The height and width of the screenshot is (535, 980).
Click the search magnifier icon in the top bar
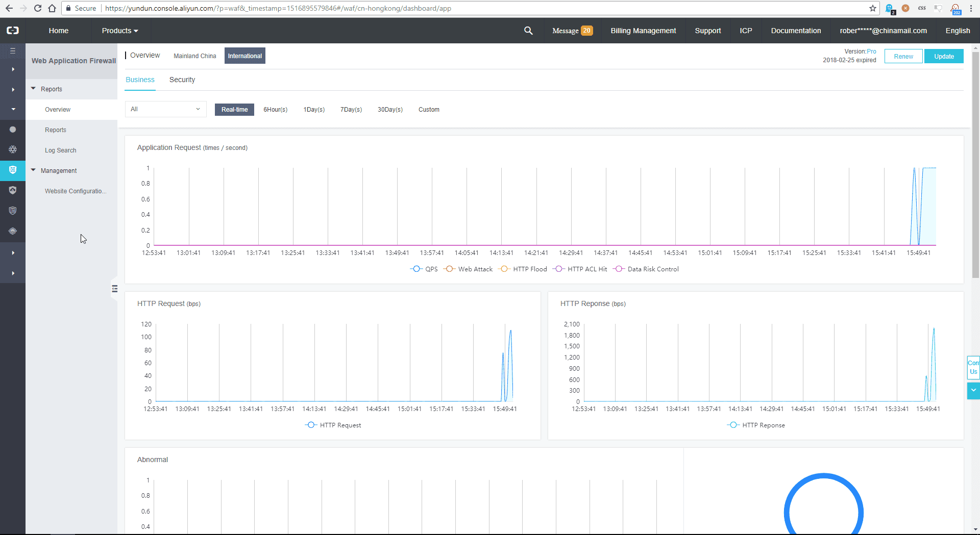(528, 31)
